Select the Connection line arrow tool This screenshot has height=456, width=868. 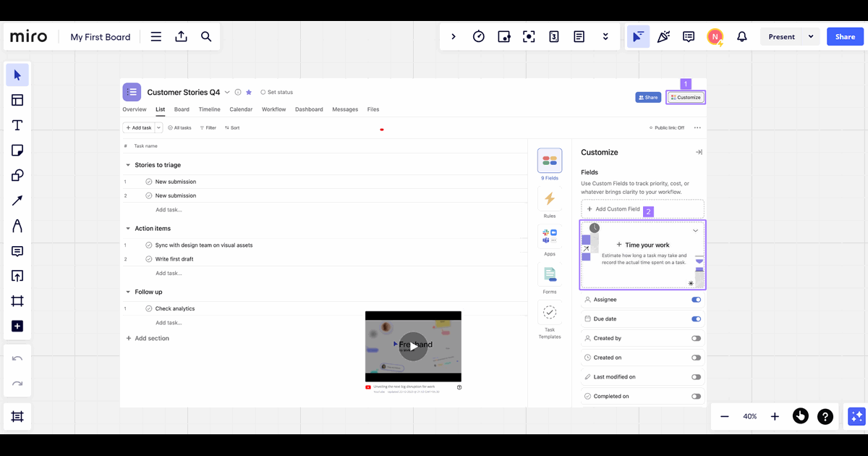[17, 200]
